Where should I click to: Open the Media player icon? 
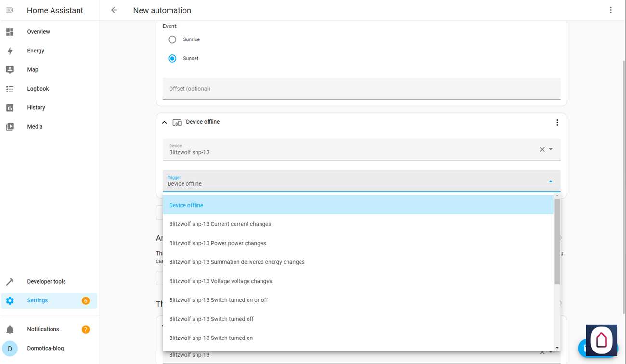coord(10,127)
